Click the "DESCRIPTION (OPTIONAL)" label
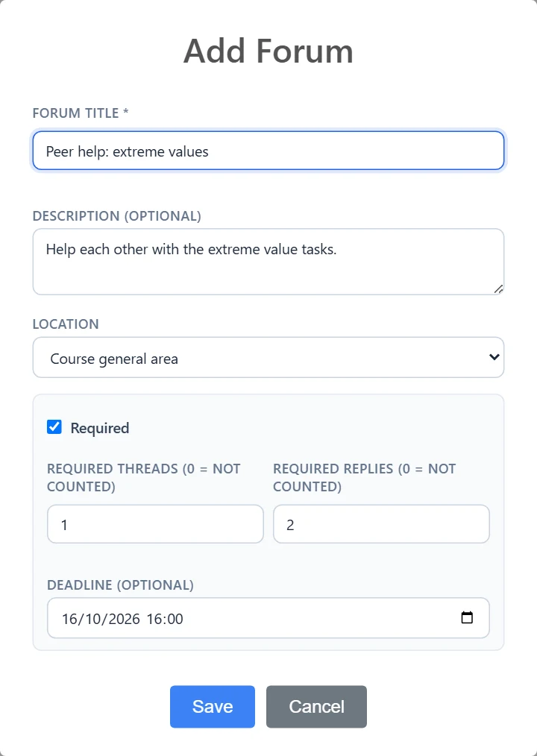The image size is (537, 756). [117, 215]
